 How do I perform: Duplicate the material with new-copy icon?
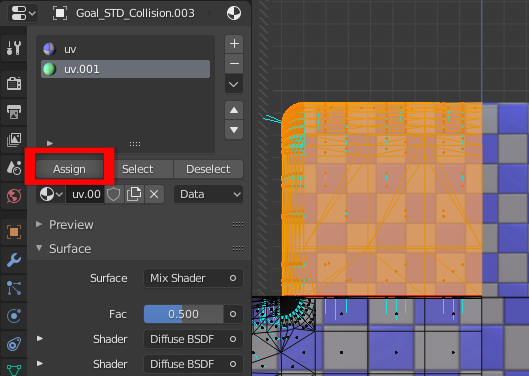point(134,194)
